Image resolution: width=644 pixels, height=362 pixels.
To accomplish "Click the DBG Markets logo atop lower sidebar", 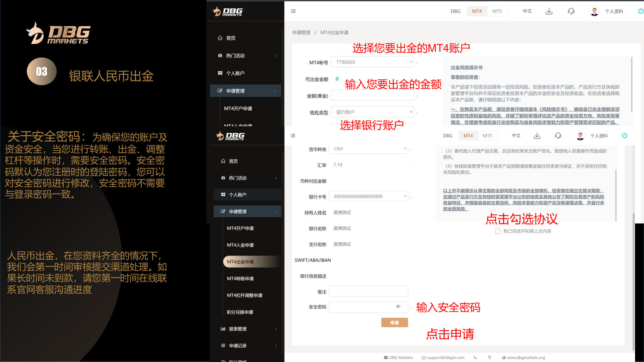I will pyautogui.click(x=230, y=136).
